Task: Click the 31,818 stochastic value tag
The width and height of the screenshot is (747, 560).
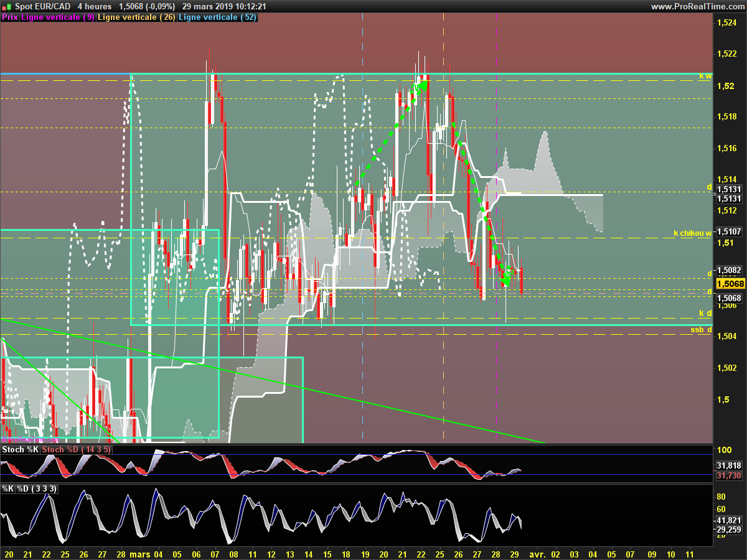Action: (x=729, y=465)
